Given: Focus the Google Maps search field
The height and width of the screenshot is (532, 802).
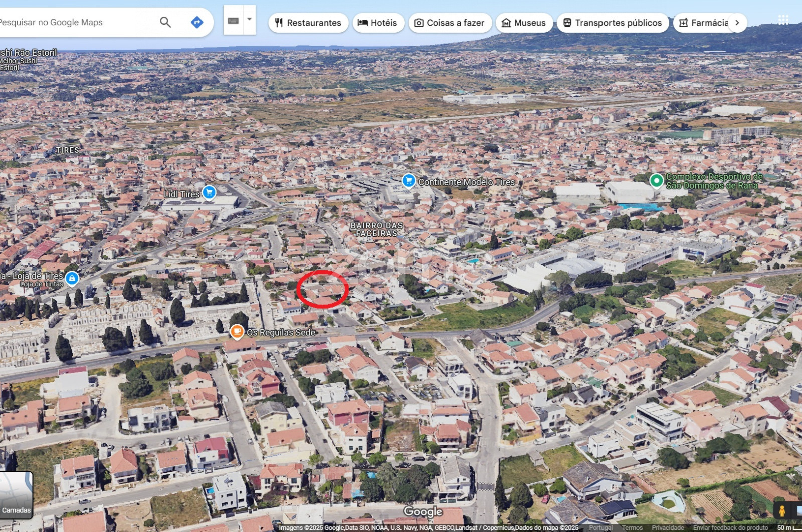Looking at the screenshot, I should [x=75, y=22].
